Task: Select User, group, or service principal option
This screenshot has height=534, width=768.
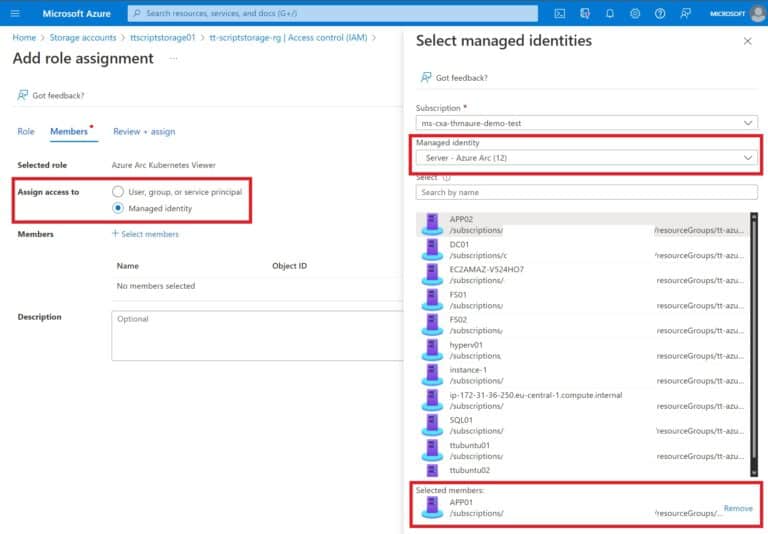Action: 118,192
